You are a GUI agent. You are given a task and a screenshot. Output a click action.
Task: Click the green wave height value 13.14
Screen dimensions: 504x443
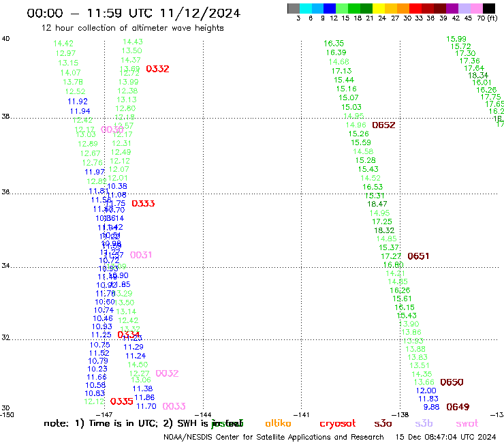tap(126, 311)
